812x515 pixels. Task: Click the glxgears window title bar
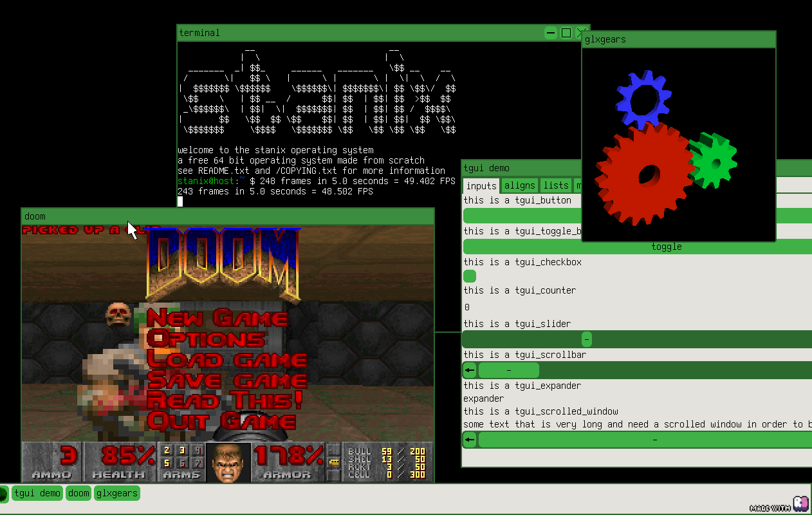coord(679,39)
